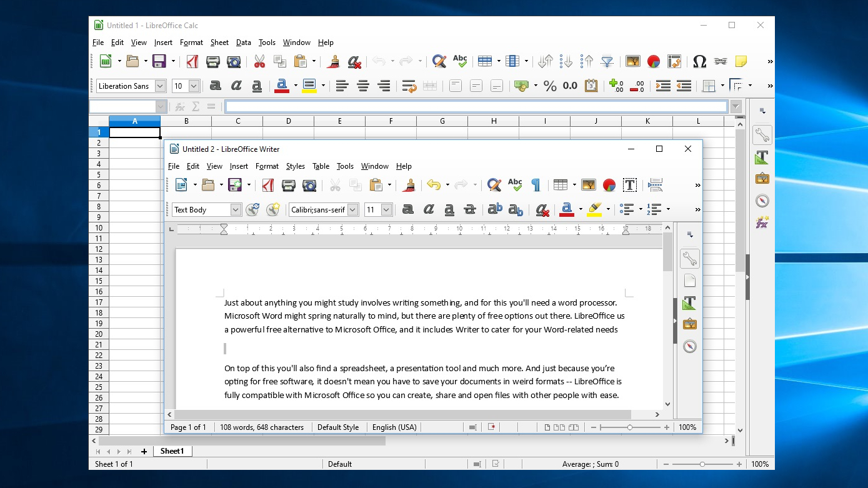Insert special character using the Omega icon
The width and height of the screenshot is (868, 488).
click(700, 61)
